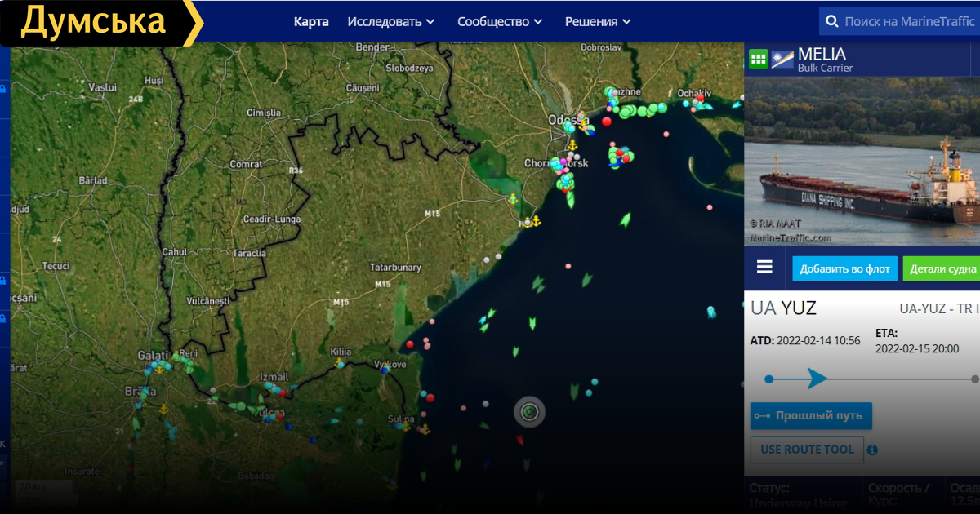Expand the Исследовать dropdown menu
Screen dimensions: 980x514
(x=391, y=21)
